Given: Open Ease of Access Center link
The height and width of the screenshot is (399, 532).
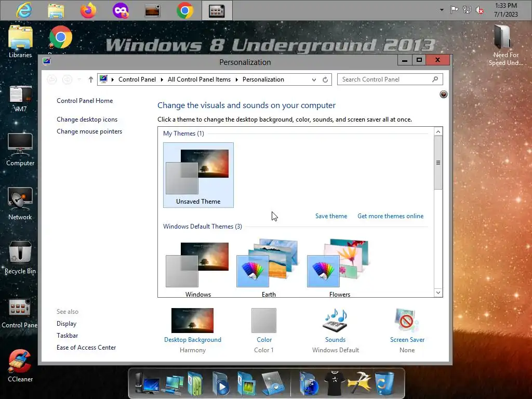Looking at the screenshot, I should tap(86, 348).
